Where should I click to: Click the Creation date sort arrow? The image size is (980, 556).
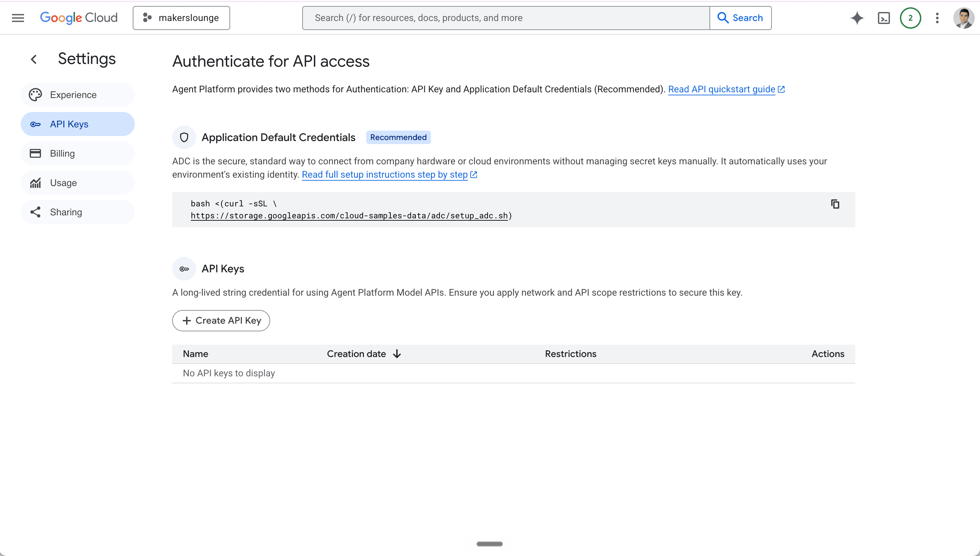click(x=397, y=354)
